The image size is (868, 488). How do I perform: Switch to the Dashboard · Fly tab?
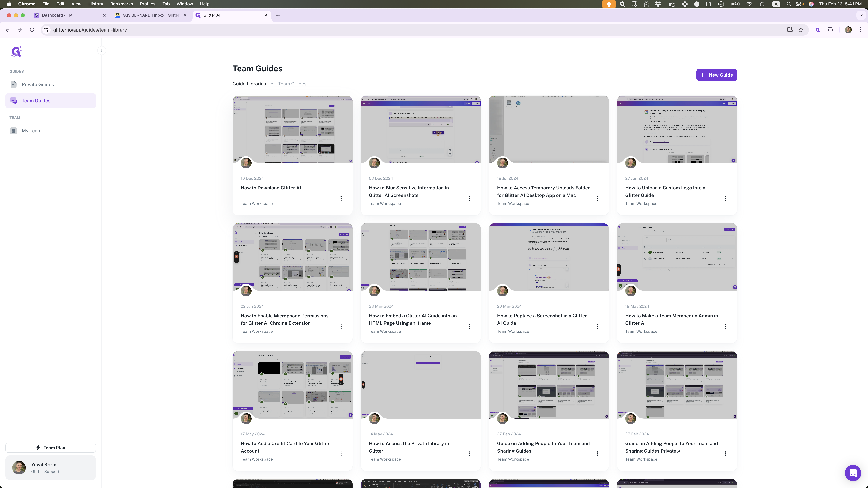(70, 15)
